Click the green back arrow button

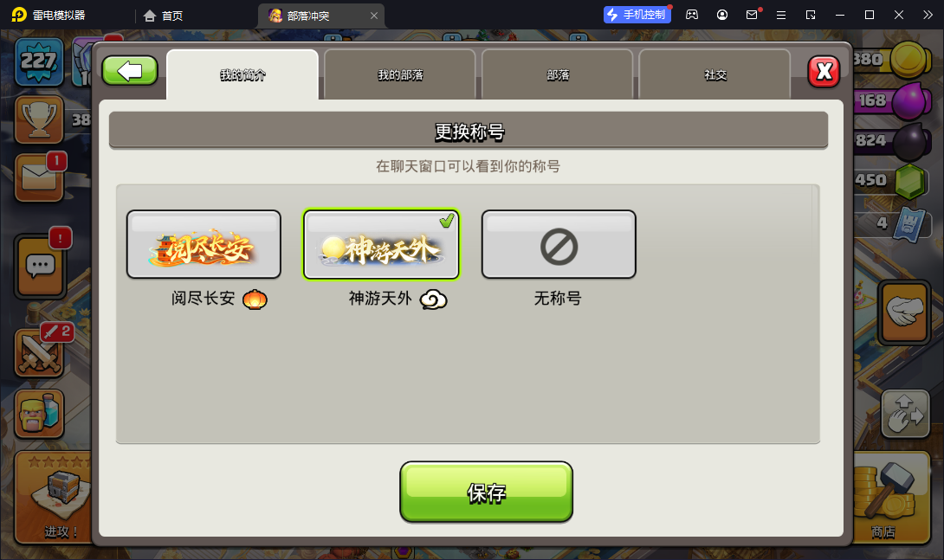tap(129, 71)
